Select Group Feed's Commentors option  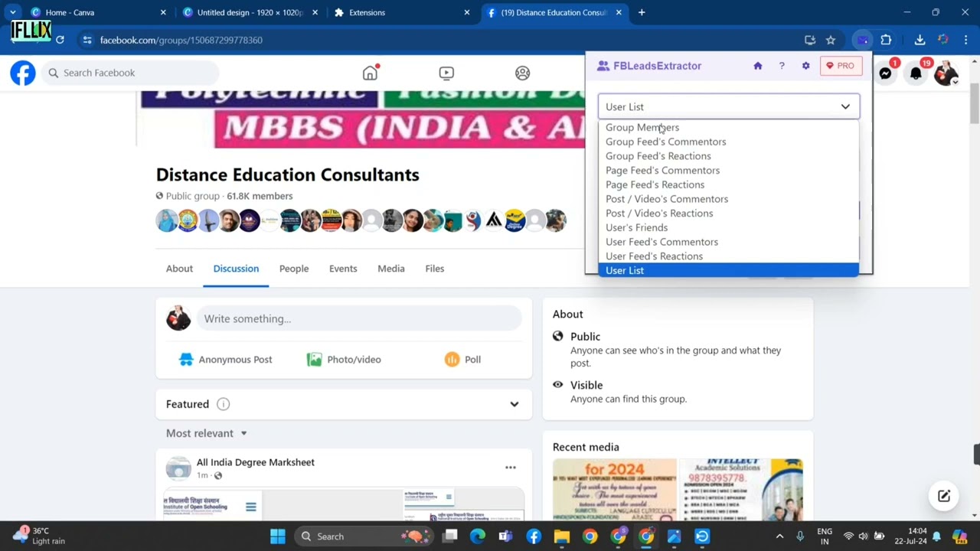coord(728,142)
